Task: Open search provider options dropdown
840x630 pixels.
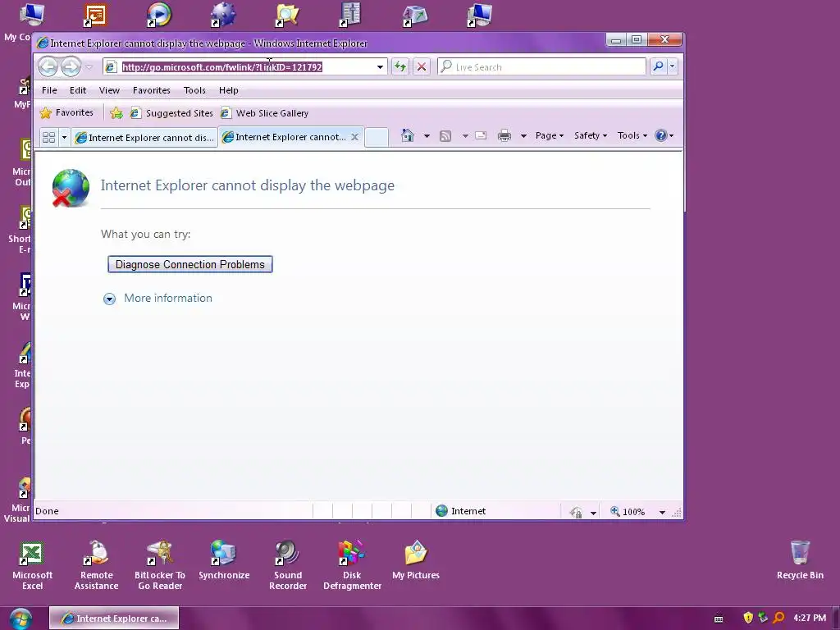Action: tap(673, 66)
